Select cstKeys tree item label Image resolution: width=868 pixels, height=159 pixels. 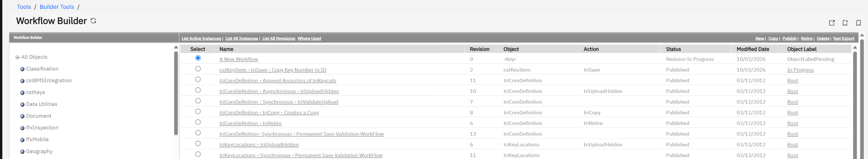tap(35, 92)
